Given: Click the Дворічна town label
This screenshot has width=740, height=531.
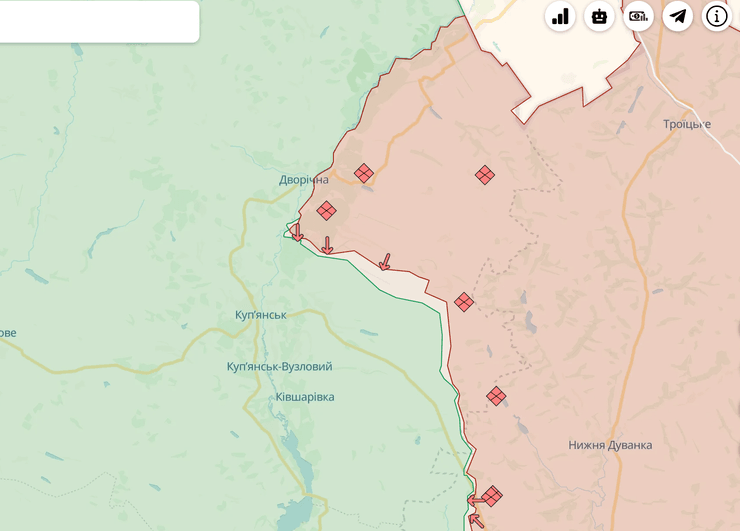Looking at the screenshot, I should 304,180.
